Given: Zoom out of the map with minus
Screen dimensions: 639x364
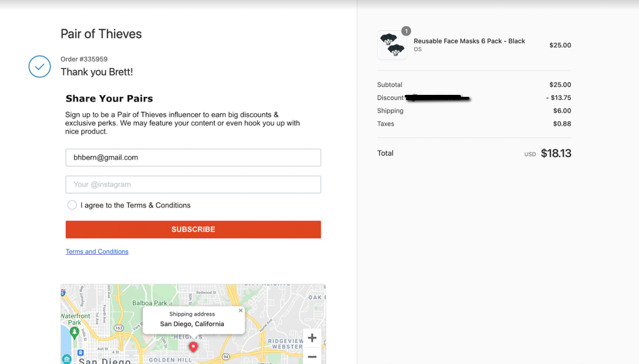Looking at the screenshot, I should (x=312, y=356).
